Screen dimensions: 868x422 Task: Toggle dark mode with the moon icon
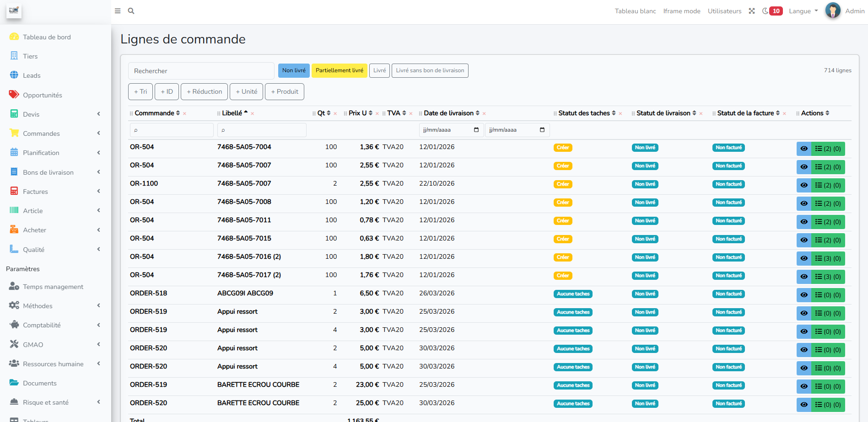click(766, 11)
